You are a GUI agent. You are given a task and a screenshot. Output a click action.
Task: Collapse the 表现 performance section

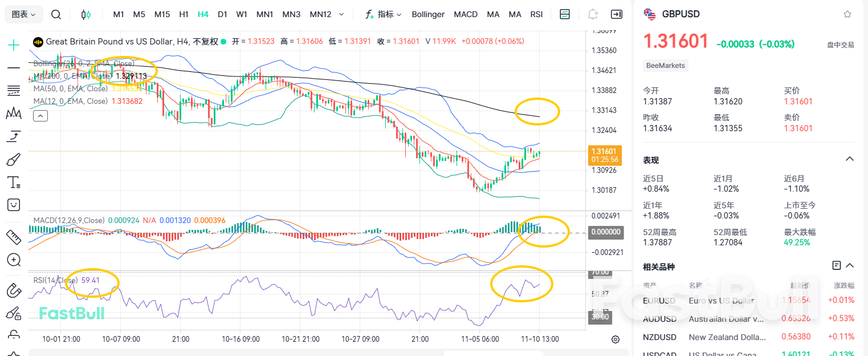[850, 159]
